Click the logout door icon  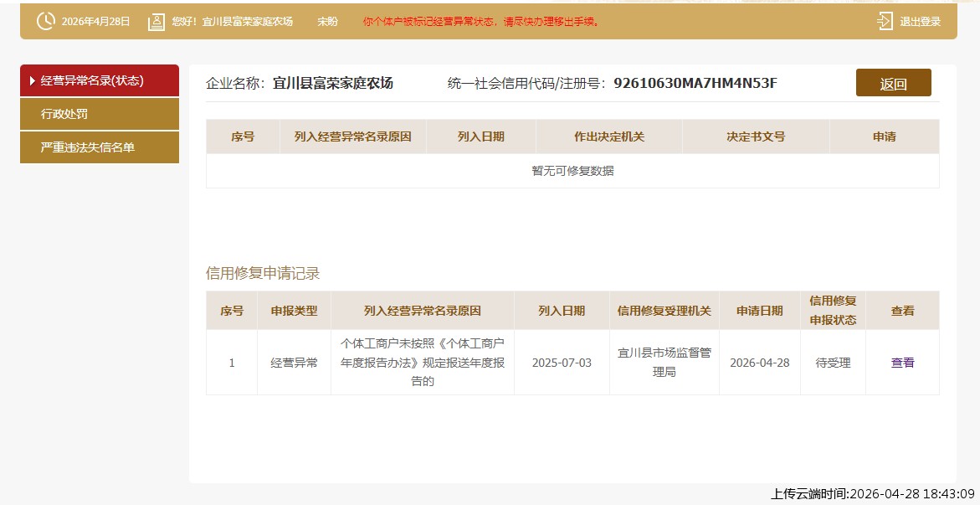(x=885, y=22)
